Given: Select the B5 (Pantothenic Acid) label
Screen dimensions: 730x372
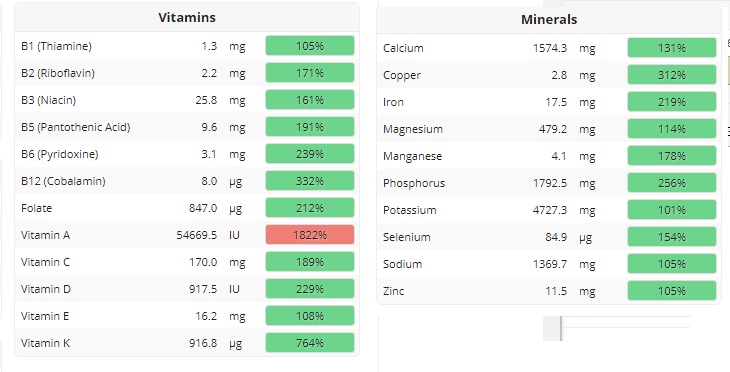Looking at the screenshot, I should tap(75, 127).
